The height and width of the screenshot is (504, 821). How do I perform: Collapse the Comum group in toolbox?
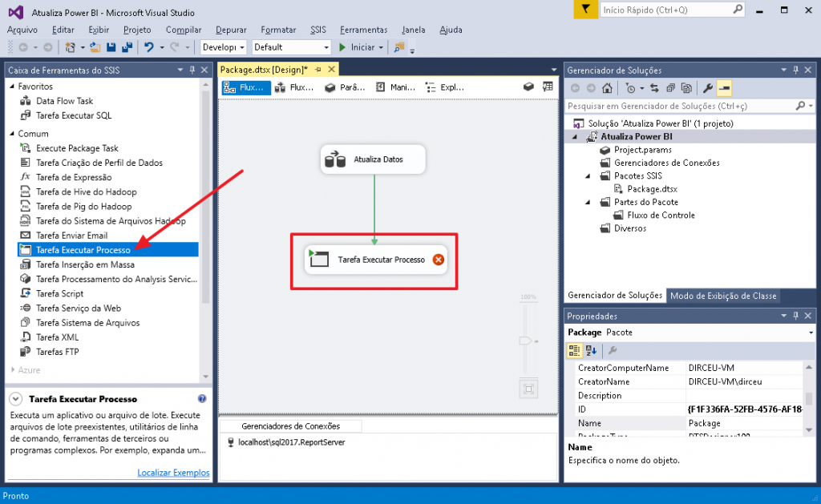tap(13, 134)
